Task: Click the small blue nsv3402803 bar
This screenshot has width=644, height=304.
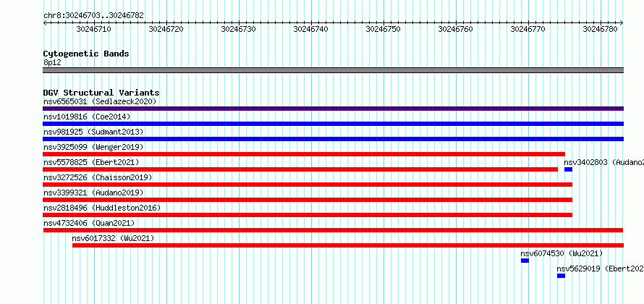Action: 569,169
